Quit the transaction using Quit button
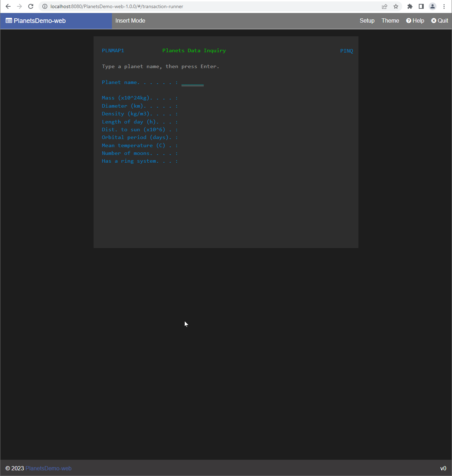The height and width of the screenshot is (476, 452). (440, 21)
